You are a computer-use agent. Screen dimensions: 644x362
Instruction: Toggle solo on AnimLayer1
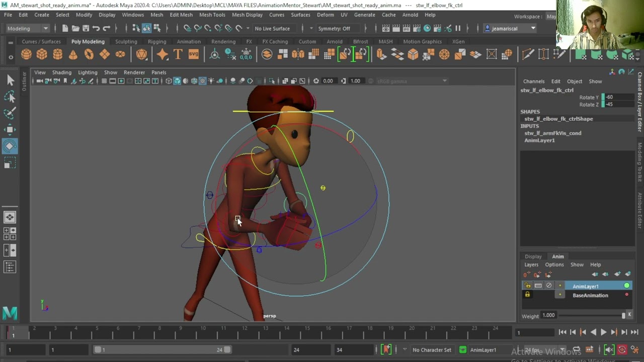pos(538,286)
